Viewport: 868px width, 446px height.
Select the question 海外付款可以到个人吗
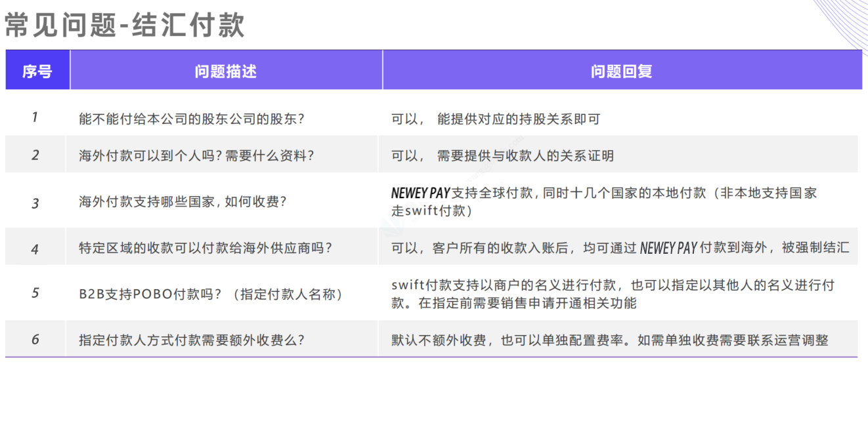pos(196,155)
